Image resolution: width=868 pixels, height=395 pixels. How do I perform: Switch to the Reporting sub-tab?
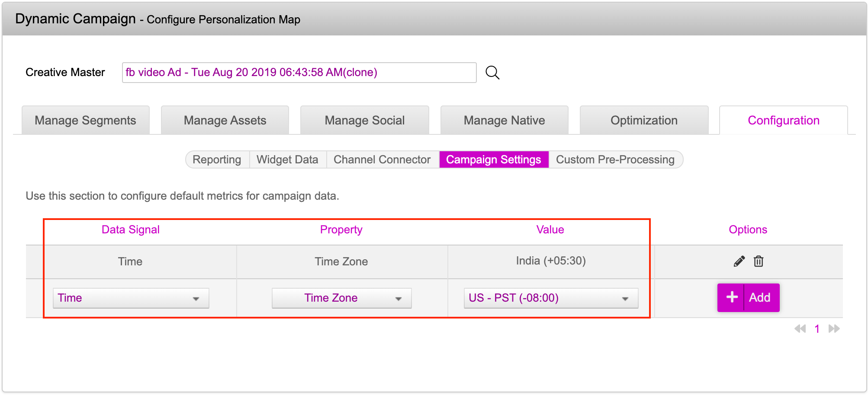tap(217, 160)
